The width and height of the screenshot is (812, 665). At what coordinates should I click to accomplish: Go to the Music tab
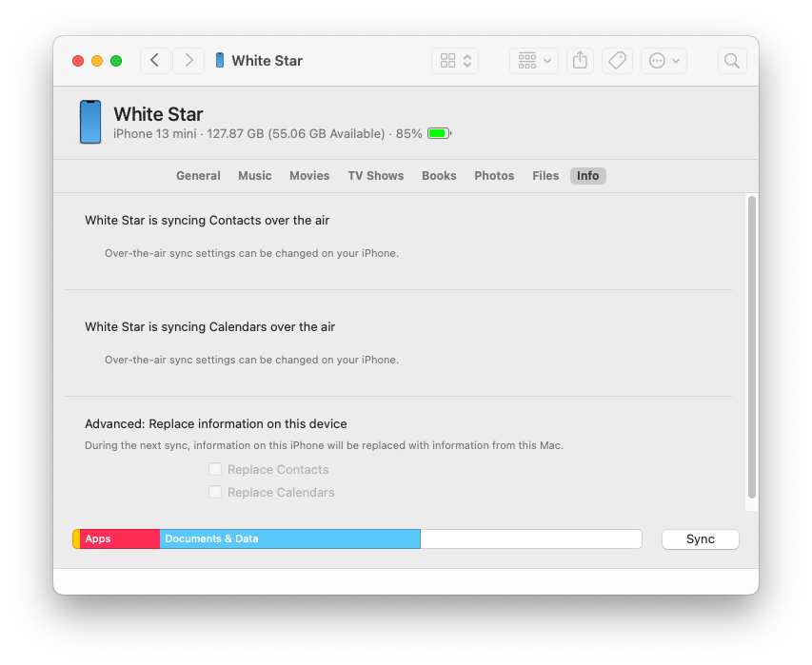(x=254, y=176)
